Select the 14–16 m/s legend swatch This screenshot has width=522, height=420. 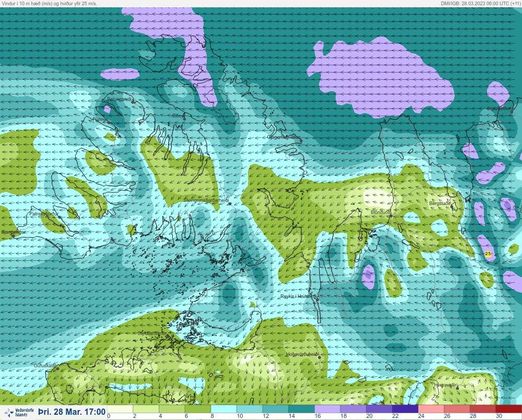pyautogui.click(x=302, y=409)
